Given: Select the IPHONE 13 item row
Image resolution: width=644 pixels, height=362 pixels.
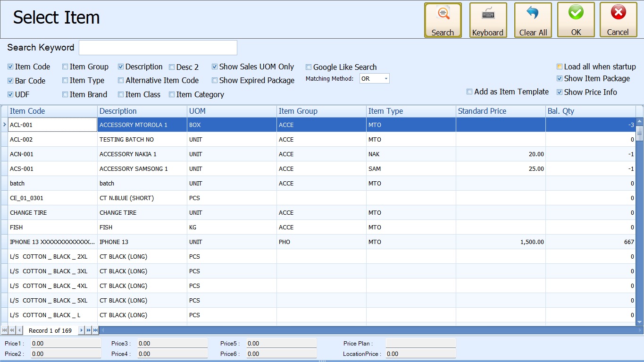Looking at the screenshot, I should pos(142,242).
